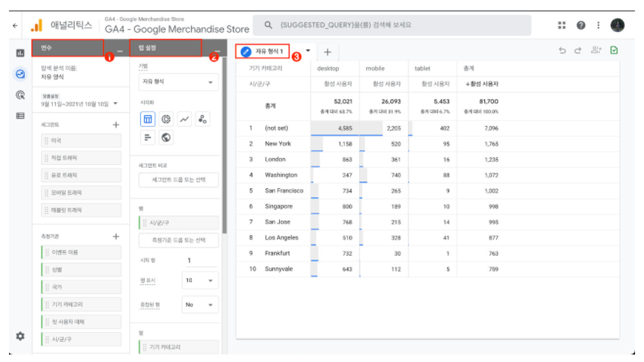
Task: Open Configure list icon in left sidebar
Action: pos(20,116)
